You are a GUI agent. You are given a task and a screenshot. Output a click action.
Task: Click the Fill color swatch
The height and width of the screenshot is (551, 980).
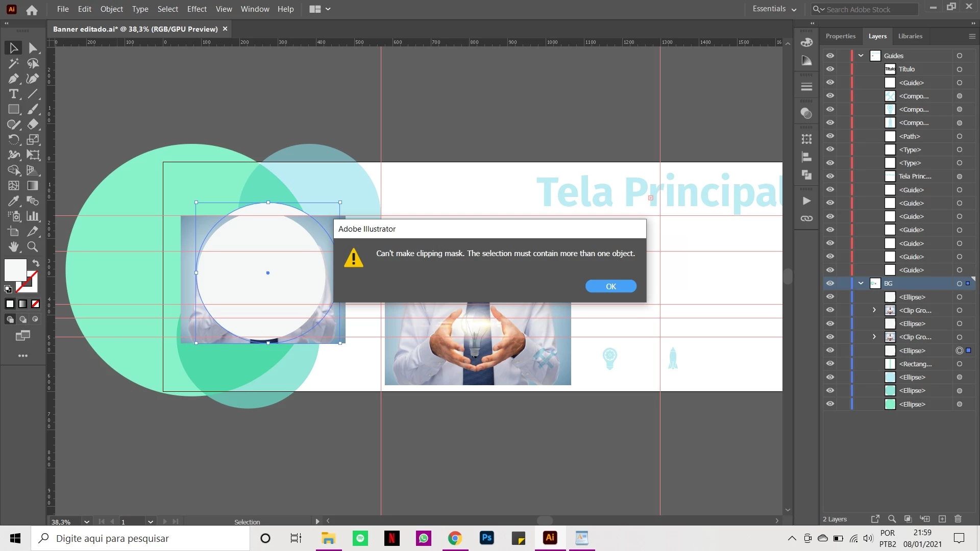pyautogui.click(x=15, y=269)
